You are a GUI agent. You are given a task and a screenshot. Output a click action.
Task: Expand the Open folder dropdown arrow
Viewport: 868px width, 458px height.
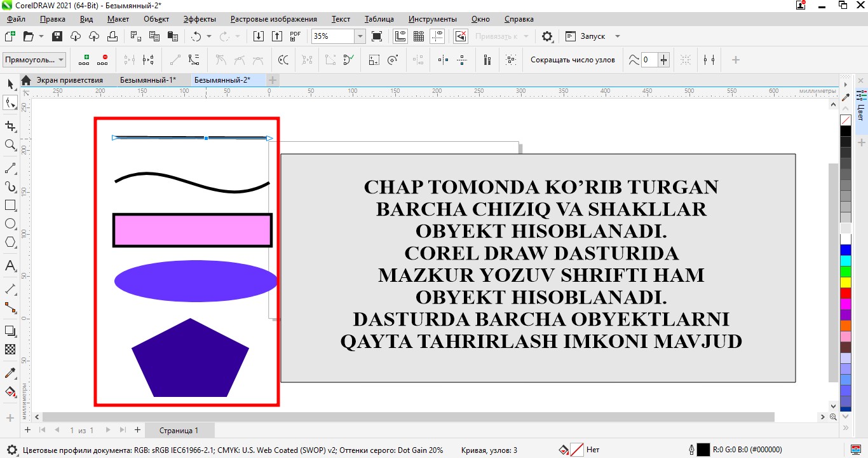41,36
